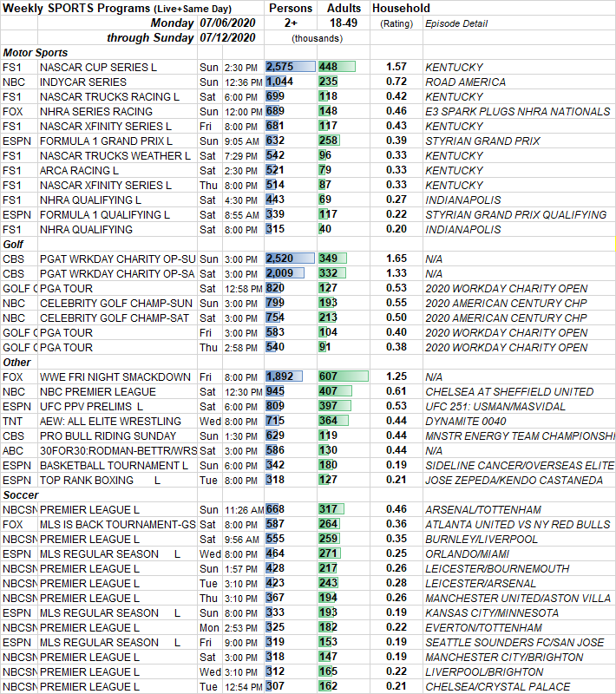The image size is (616, 694).
Task: Select 'CELEBRITY GOLF CHAMP-SUN' cell
Action: tap(116, 304)
